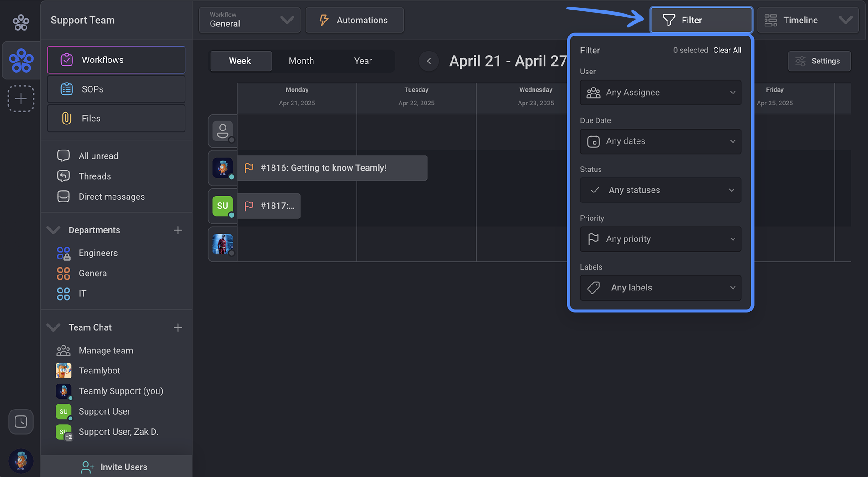Add a new Team Chat with plus icon
Image resolution: width=868 pixels, height=477 pixels.
click(178, 327)
